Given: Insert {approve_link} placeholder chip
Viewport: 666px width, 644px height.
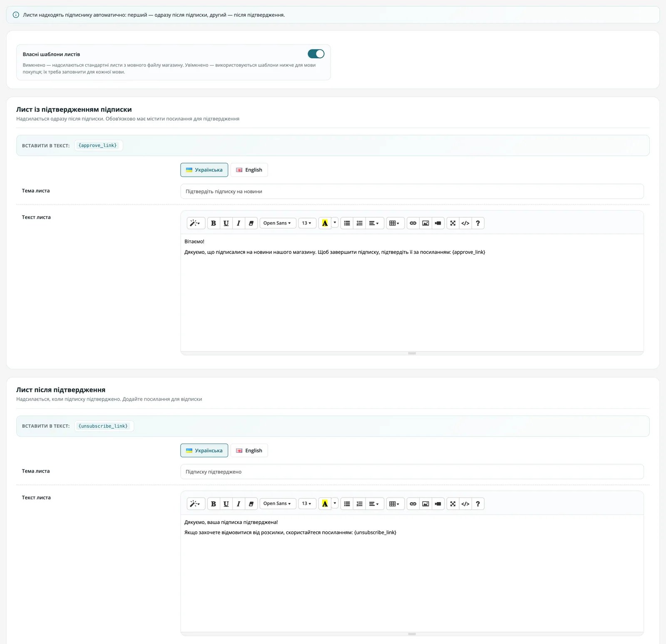Looking at the screenshot, I should tap(98, 146).
